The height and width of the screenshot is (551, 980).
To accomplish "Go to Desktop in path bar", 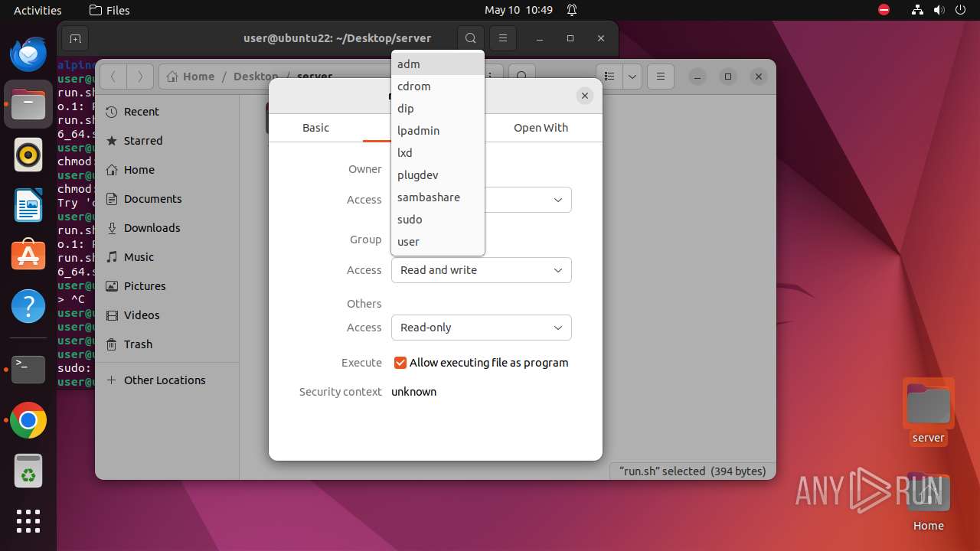I will pos(256,77).
